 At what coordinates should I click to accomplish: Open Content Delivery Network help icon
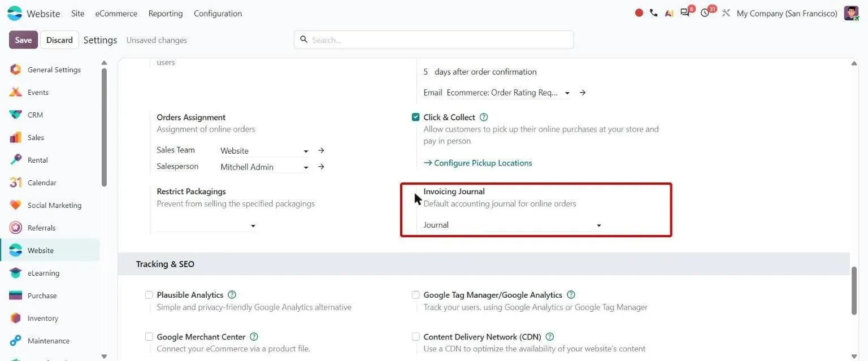point(550,337)
